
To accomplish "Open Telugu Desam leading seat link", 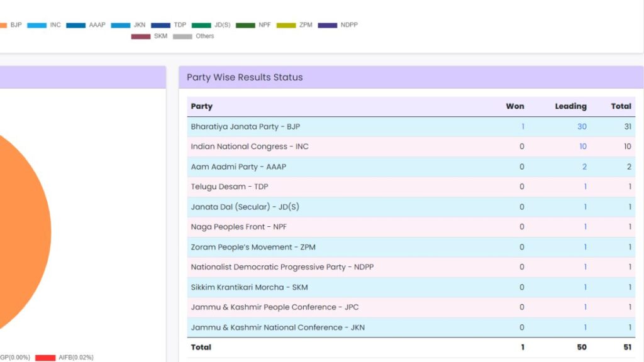I will (x=585, y=187).
